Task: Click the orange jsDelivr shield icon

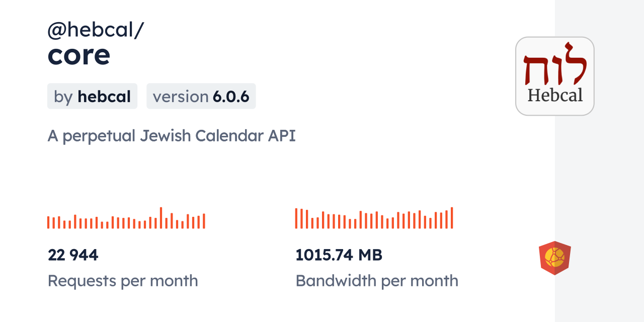Action: coord(554,258)
